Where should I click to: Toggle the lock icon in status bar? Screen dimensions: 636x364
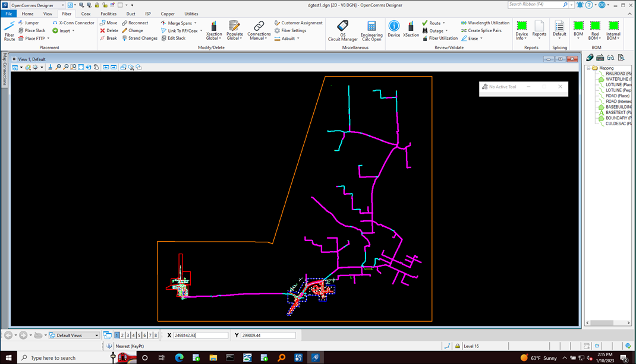tap(458, 346)
